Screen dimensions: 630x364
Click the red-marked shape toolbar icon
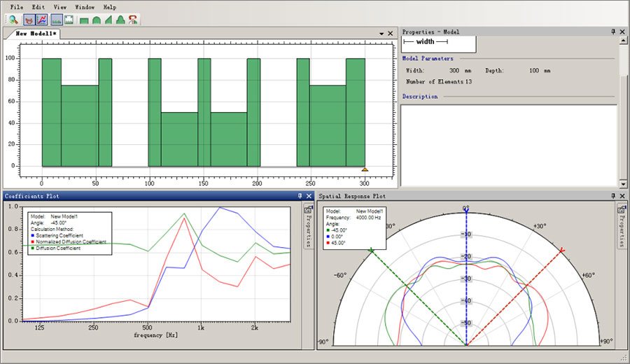pos(133,20)
